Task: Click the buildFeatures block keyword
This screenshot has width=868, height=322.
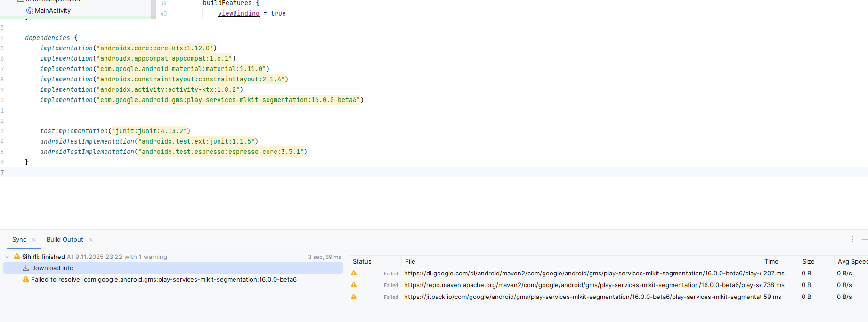Action: point(227,3)
